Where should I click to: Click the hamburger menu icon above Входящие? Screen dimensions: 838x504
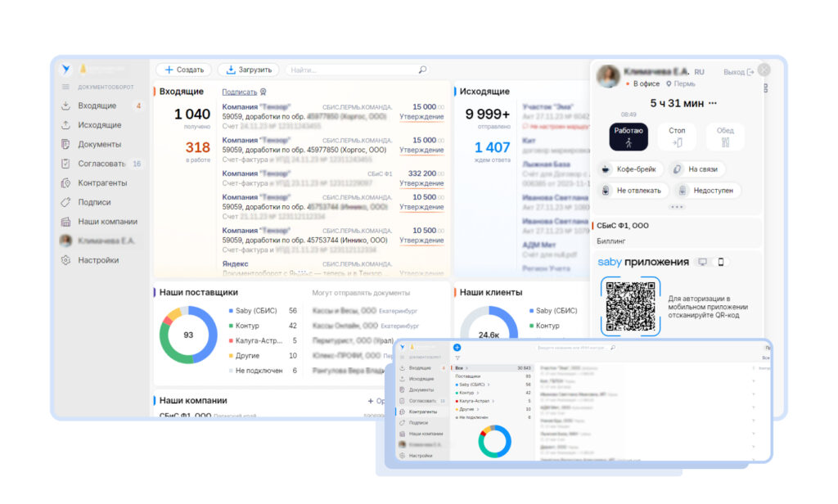pos(65,87)
